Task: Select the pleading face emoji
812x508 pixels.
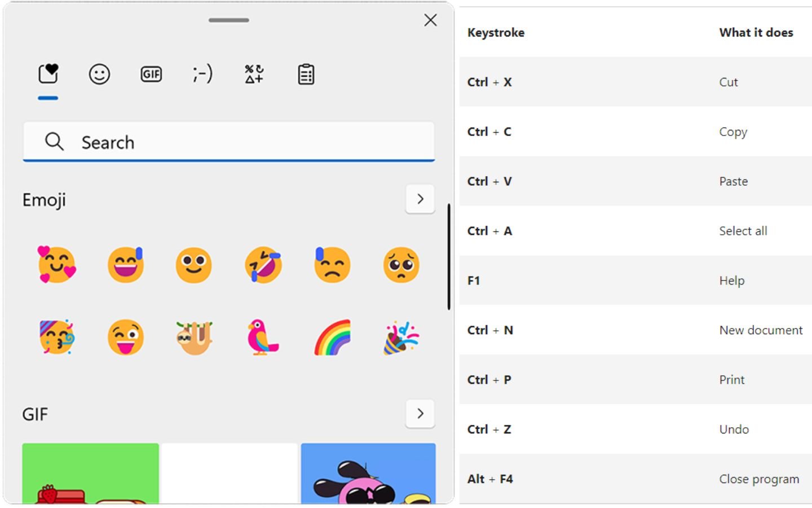Action: pyautogui.click(x=401, y=265)
